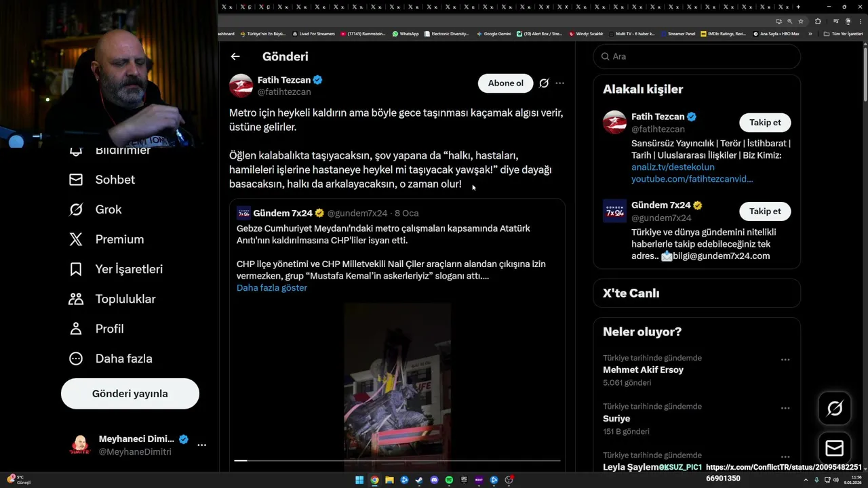
Task: Follow Fatih Tezcan with Takip et
Action: 765,123
